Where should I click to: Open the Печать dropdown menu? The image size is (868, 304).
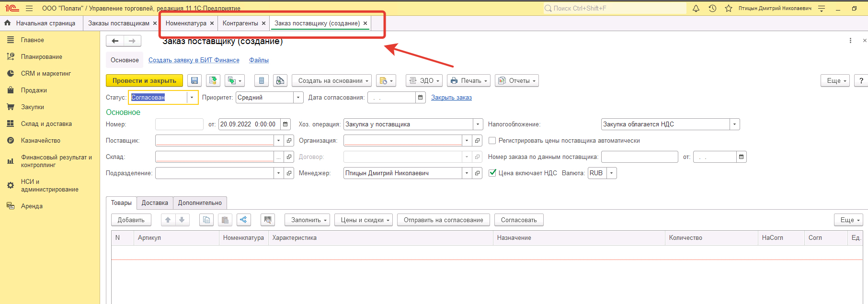[468, 81]
